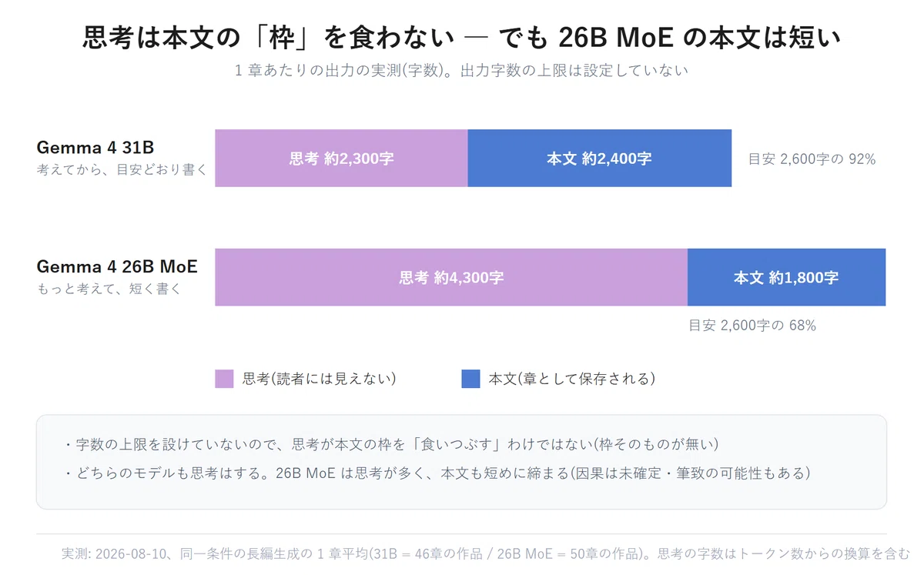Image resolution: width=924 pixels, height=575 pixels.
Task: Click the 考えてから、目安どおり書く caption
Action: 122,170
